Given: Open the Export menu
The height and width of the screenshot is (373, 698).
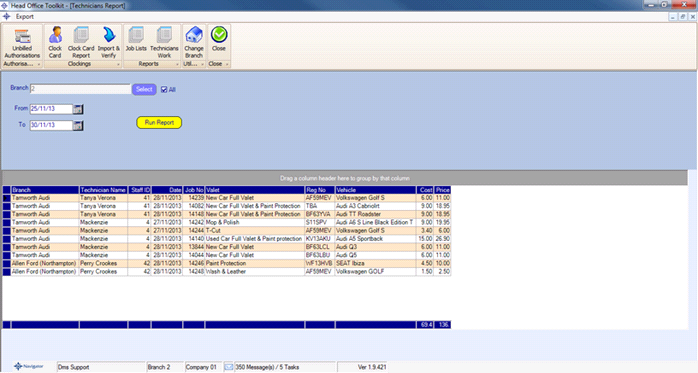Looking at the screenshot, I should coord(24,16).
